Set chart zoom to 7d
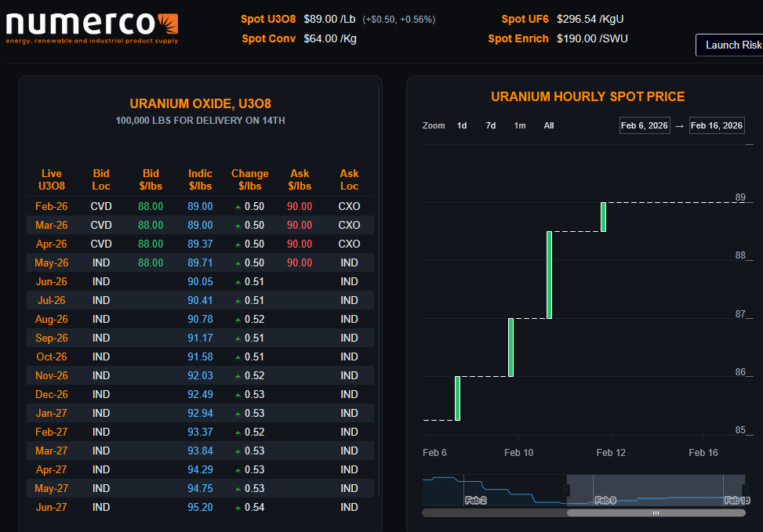The height and width of the screenshot is (532, 763). 491,125
